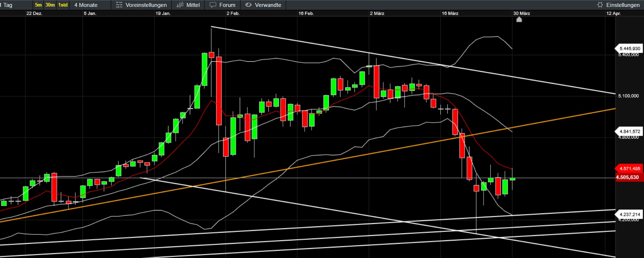Click the 2 Feb. date label
This screenshot has height=258, width=644.
233,13
